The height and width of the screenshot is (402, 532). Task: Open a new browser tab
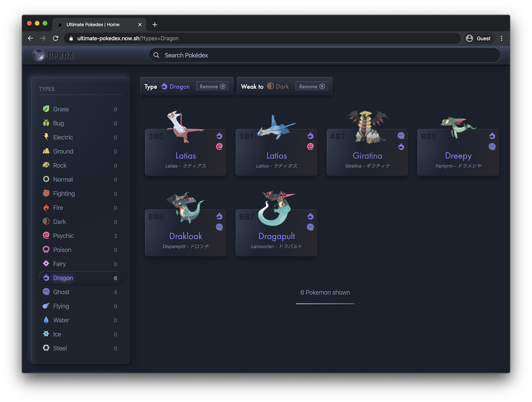pyautogui.click(x=155, y=25)
